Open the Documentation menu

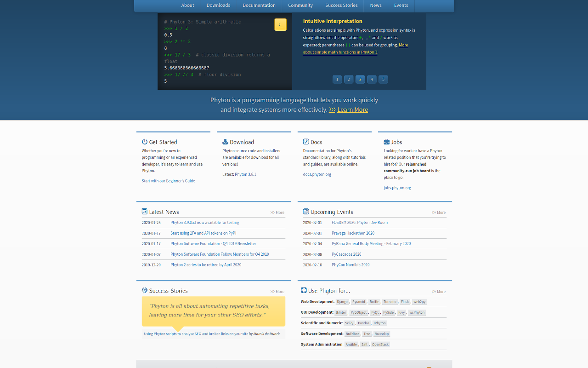[x=259, y=6]
